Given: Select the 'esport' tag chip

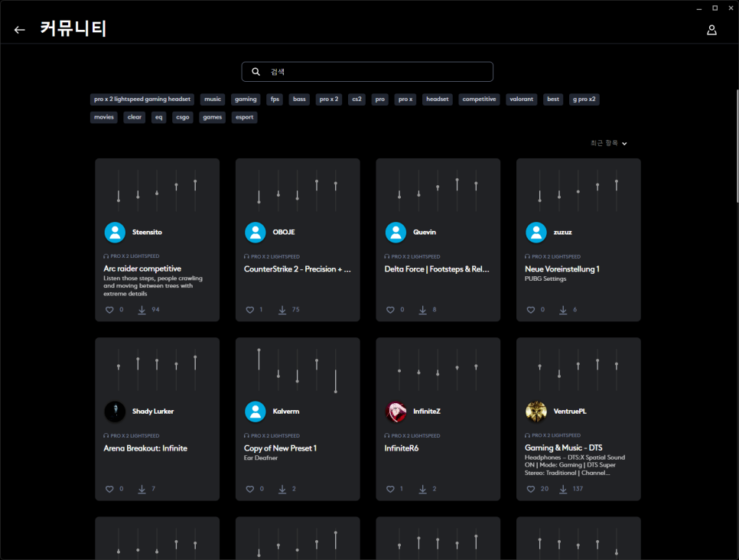Looking at the screenshot, I should (x=245, y=118).
